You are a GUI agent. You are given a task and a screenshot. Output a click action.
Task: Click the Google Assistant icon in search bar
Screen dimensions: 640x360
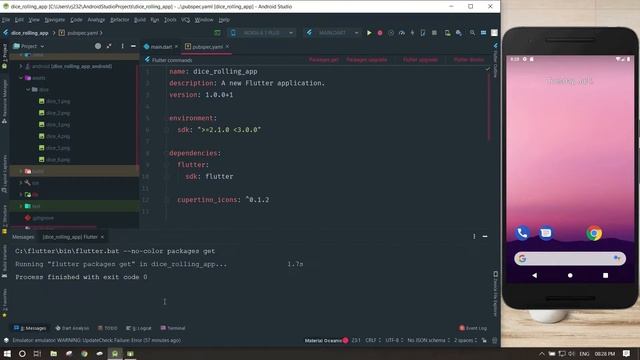point(617,258)
